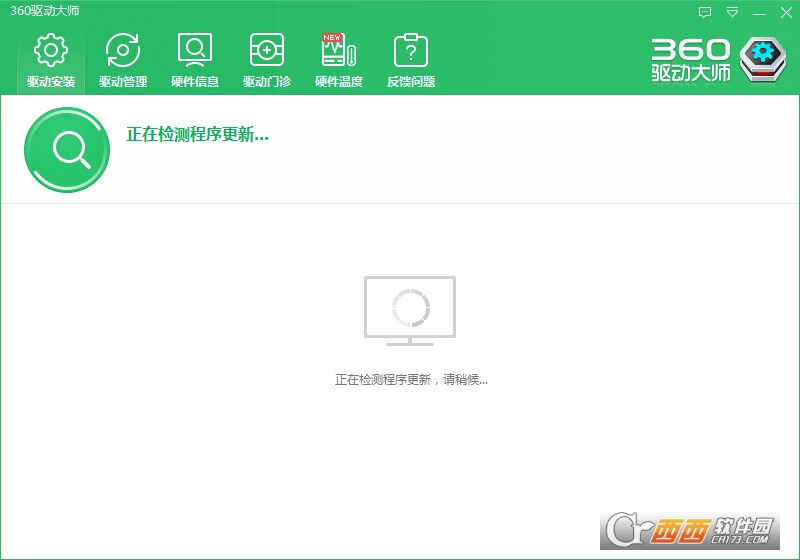Switch to the 驱动管理 driver management tab
Viewport: 800px width, 560px height.
[x=123, y=60]
